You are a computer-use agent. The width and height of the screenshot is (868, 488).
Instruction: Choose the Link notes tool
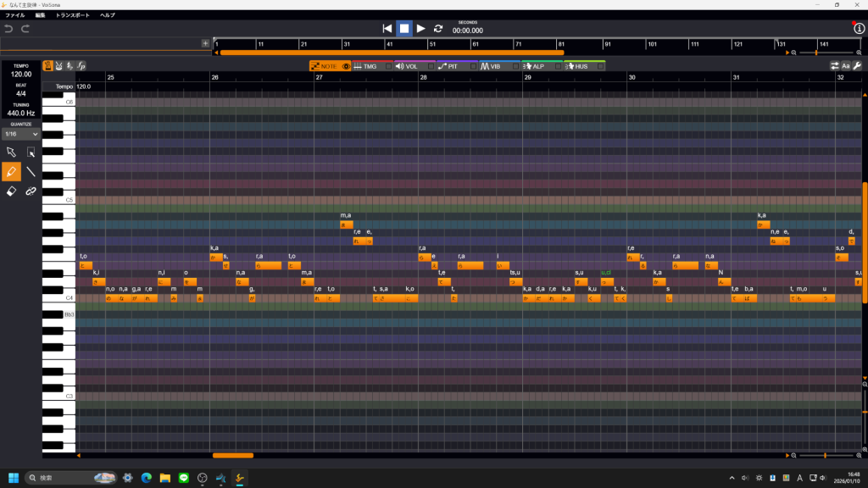pos(31,191)
